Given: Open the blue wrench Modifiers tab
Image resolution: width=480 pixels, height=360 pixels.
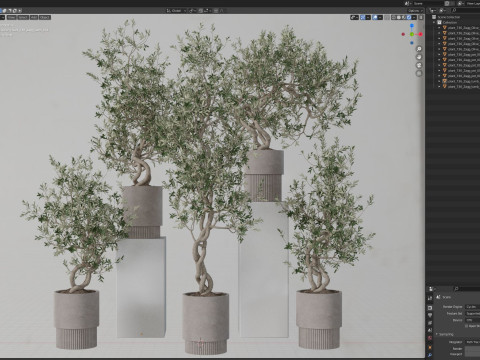Looking at the screenshot, I should click(x=430, y=355).
